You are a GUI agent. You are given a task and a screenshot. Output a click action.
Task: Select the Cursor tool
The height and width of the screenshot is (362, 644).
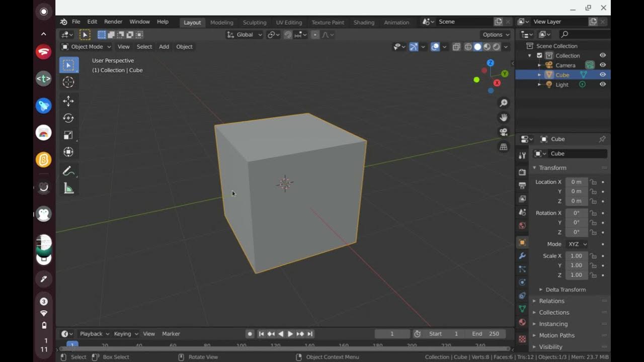coord(68,82)
